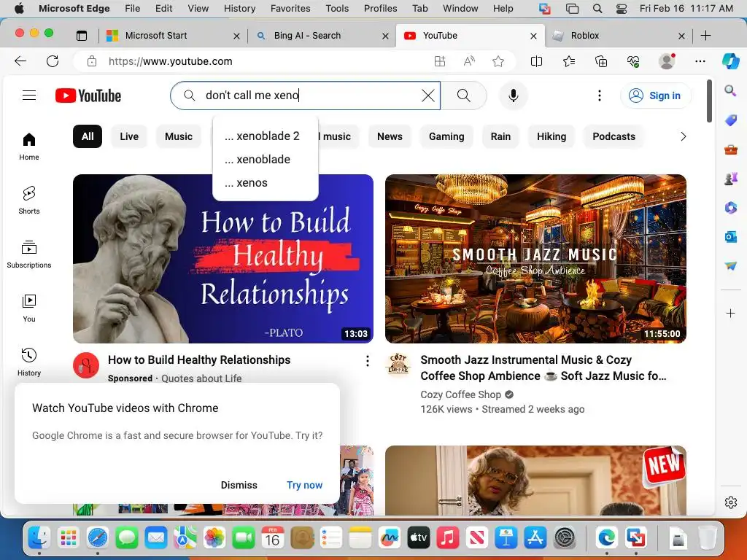Open Collections toolbar icon

pos(601,61)
